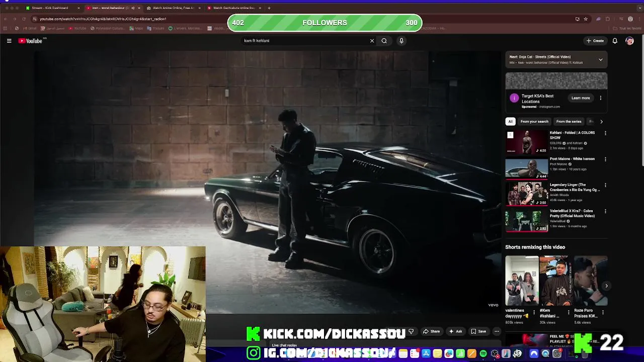Open the notifications bell
The height and width of the screenshot is (362, 644).
(x=615, y=41)
